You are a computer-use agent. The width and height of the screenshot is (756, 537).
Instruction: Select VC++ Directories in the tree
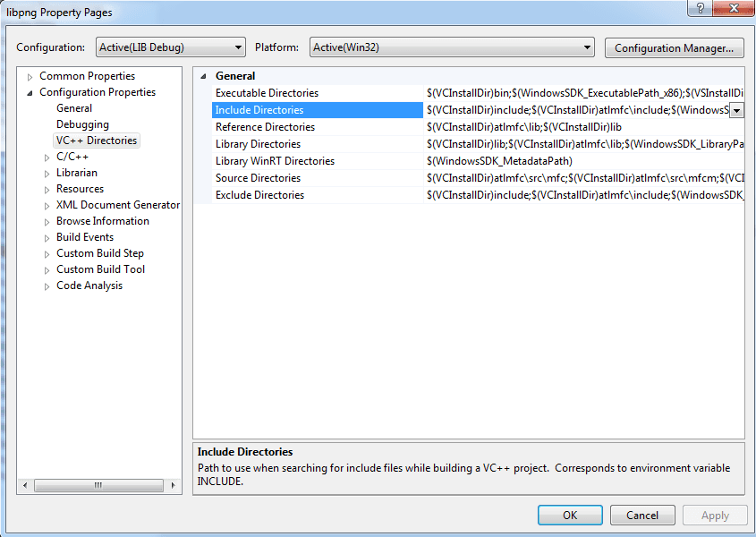click(97, 141)
